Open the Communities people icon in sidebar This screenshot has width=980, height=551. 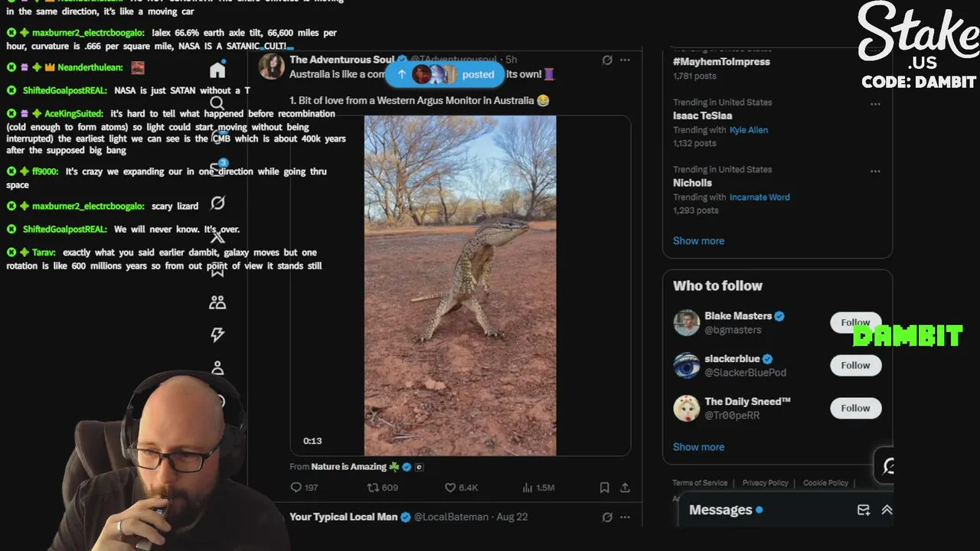click(217, 302)
